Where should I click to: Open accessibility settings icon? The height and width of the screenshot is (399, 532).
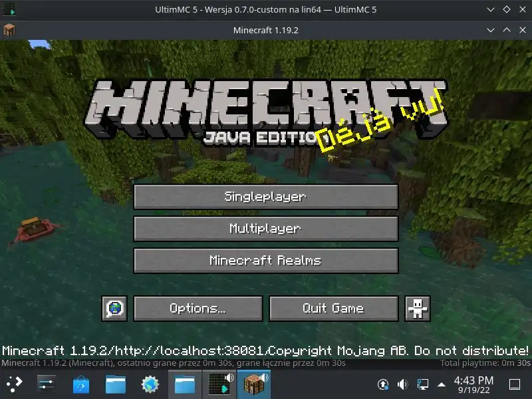click(418, 309)
